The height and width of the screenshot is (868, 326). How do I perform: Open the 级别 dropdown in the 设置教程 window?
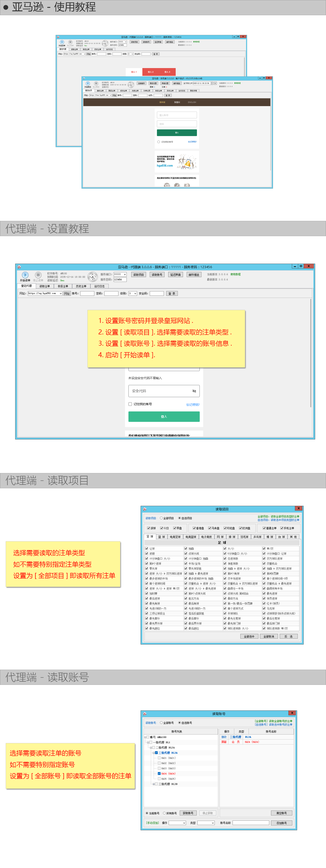pos(133,293)
